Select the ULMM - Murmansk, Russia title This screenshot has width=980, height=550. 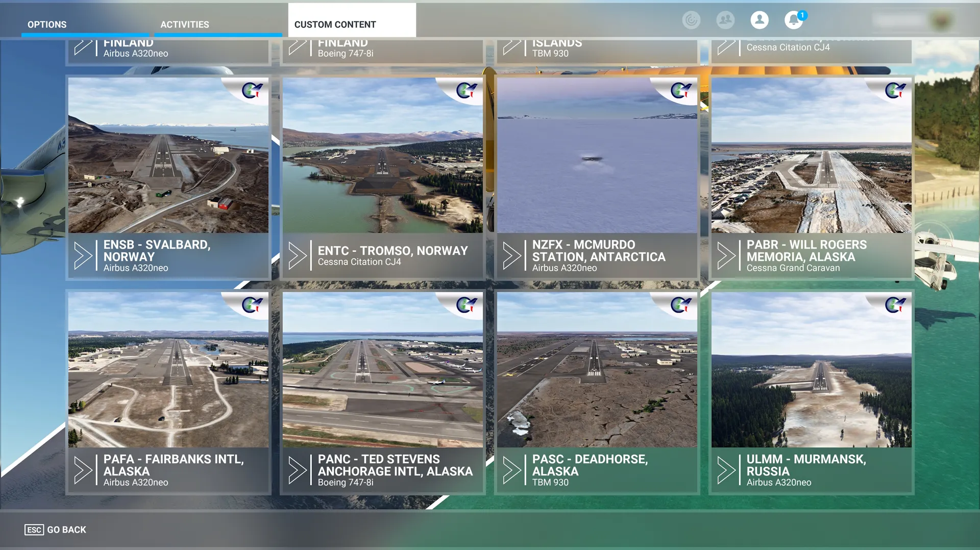pos(806,465)
